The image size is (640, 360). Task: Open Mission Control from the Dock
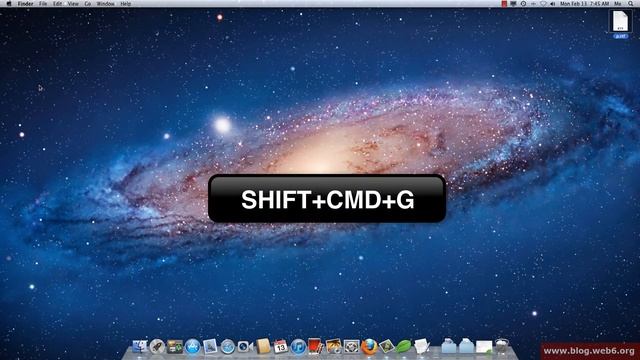[175, 347]
